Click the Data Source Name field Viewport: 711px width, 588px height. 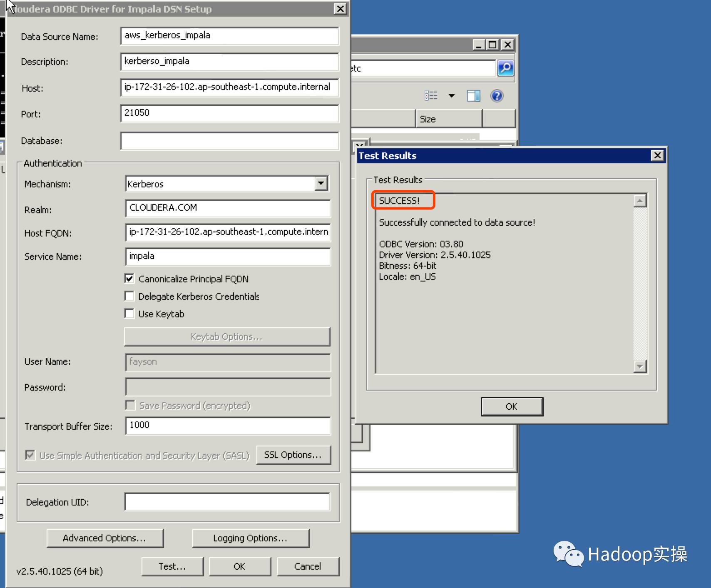(x=229, y=36)
